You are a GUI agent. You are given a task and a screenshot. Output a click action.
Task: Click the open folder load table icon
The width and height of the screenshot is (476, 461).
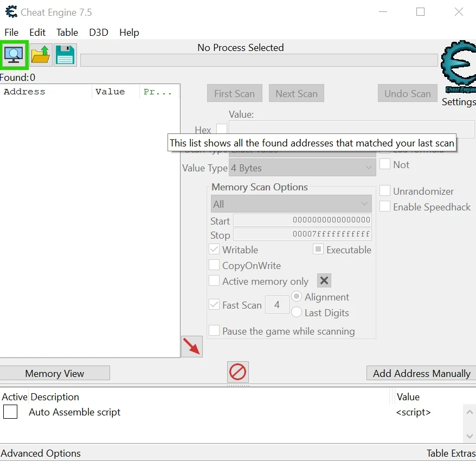pos(41,55)
